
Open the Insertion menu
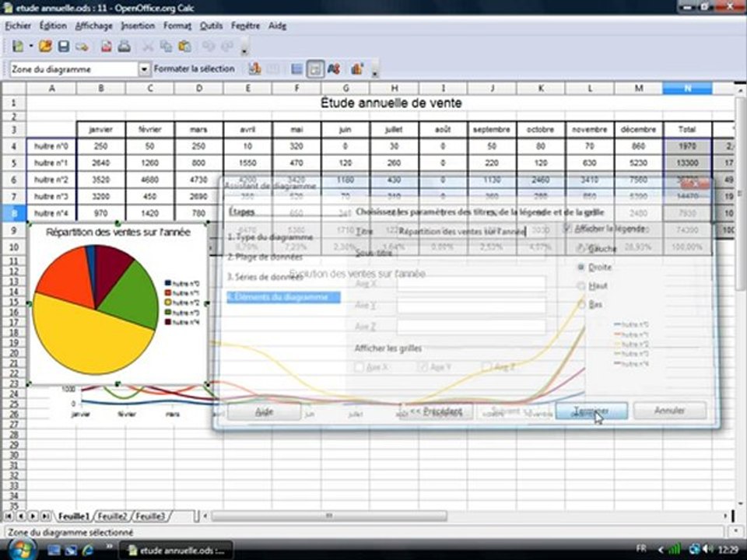click(139, 26)
